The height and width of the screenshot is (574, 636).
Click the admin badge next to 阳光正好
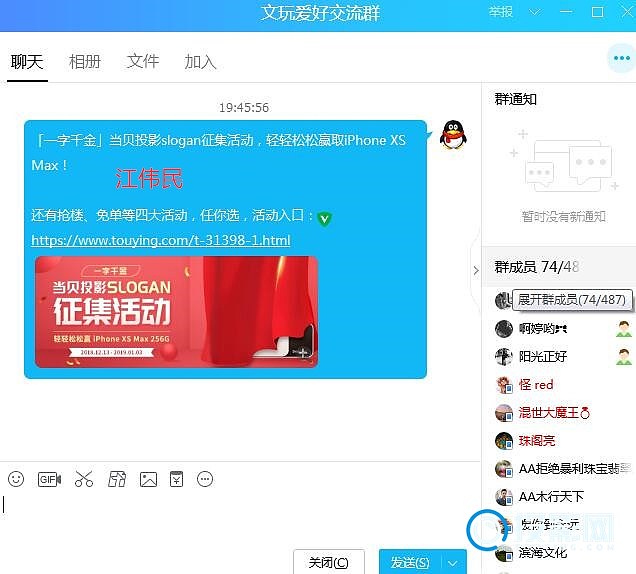point(624,357)
